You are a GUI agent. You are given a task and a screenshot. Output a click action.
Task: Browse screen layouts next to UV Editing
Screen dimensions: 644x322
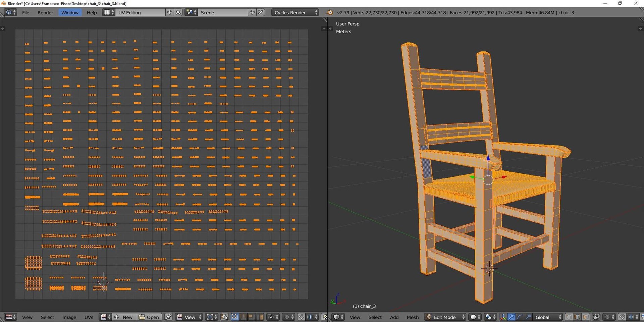pyautogui.click(x=109, y=12)
